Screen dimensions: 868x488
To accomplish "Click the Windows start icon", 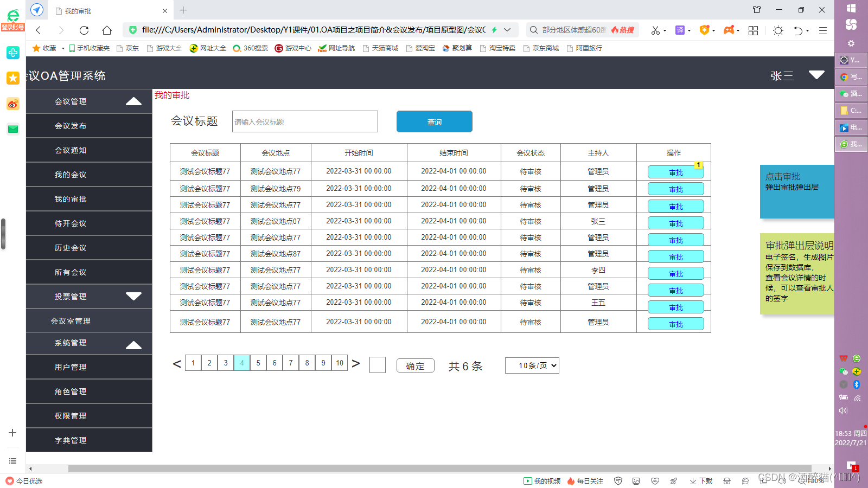I will coord(851,8).
